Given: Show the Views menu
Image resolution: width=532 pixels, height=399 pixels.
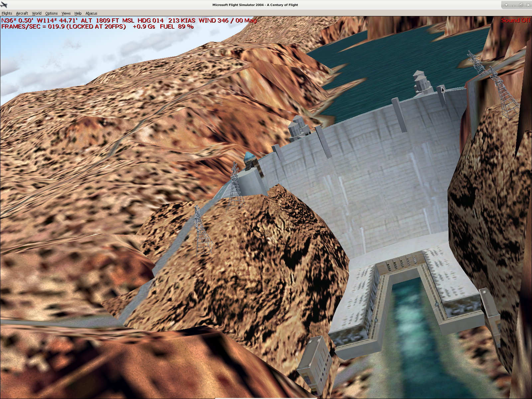Looking at the screenshot, I should [x=66, y=13].
